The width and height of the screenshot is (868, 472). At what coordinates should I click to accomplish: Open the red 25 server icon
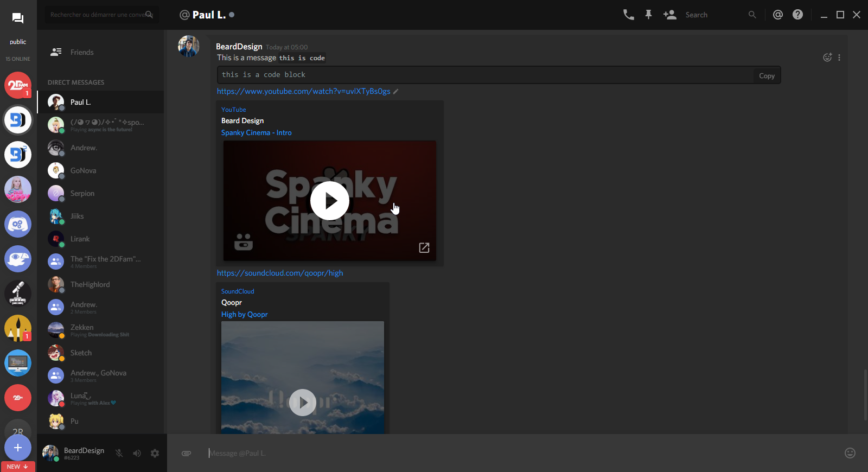tap(18, 398)
